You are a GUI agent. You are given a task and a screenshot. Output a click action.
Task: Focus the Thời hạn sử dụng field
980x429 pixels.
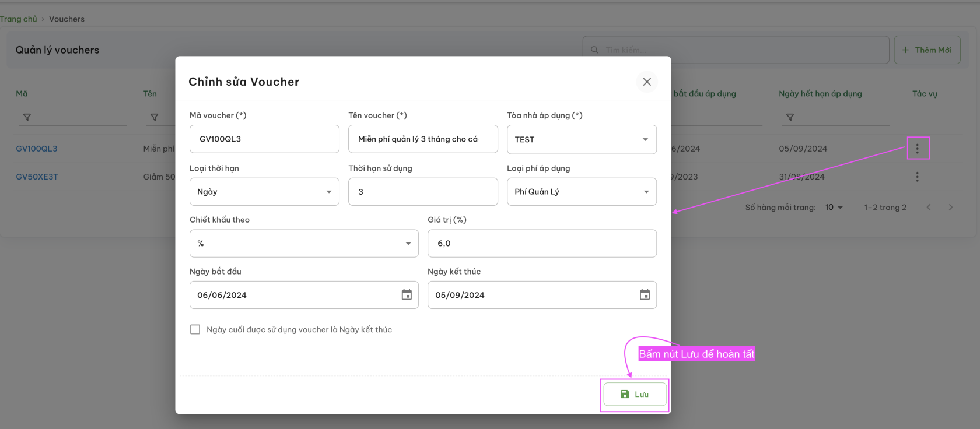[x=423, y=192]
